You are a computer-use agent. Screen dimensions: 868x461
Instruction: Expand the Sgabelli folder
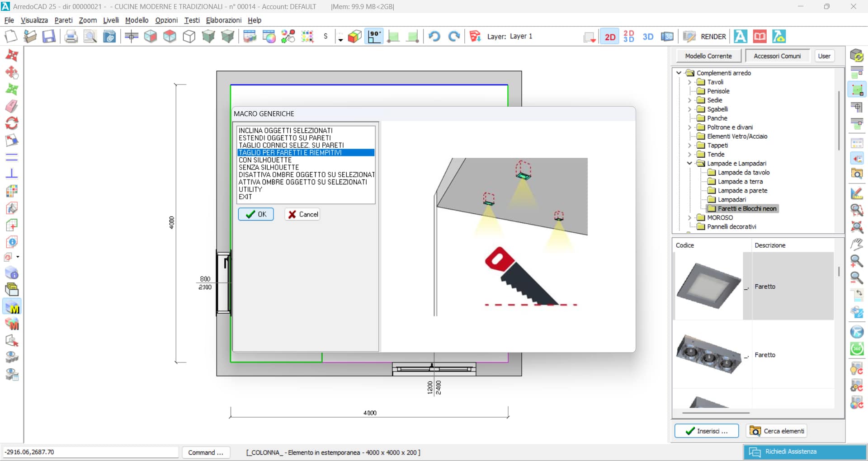(689, 109)
